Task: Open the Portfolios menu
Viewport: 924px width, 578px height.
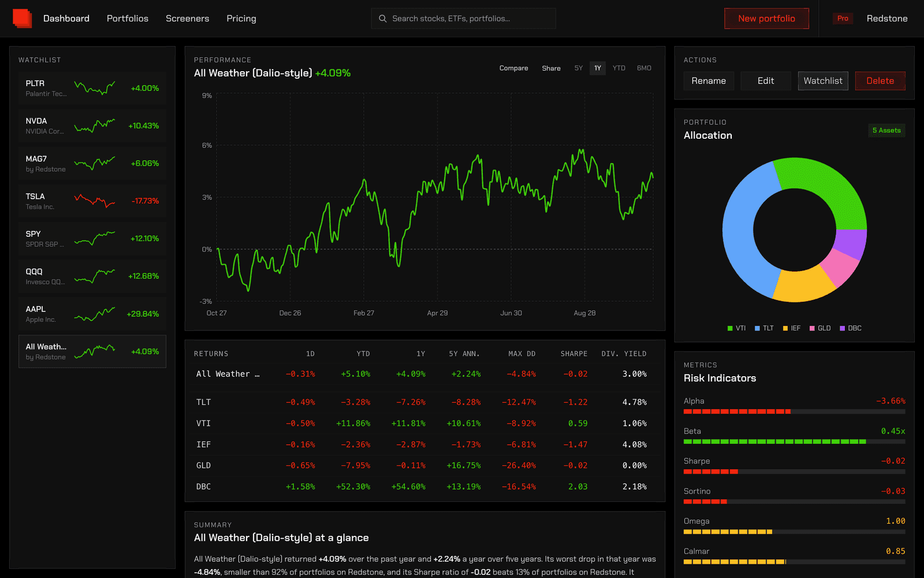Action: [128, 18]
